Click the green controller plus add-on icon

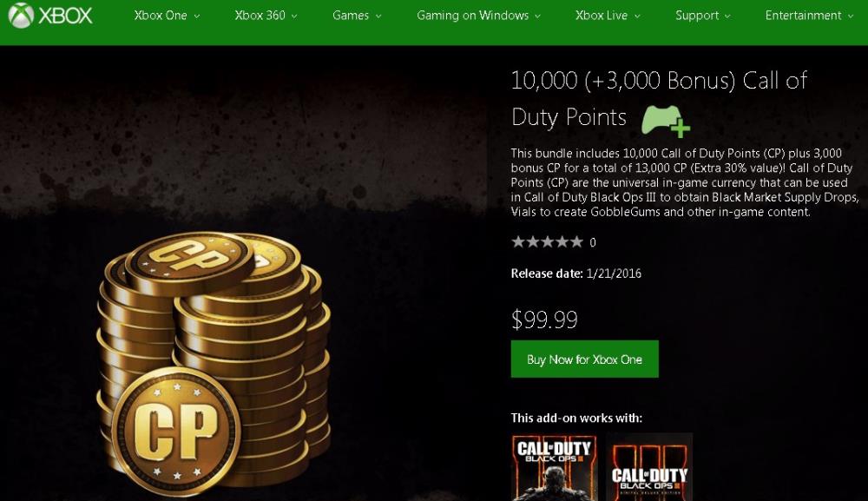[x=666, y=121]
